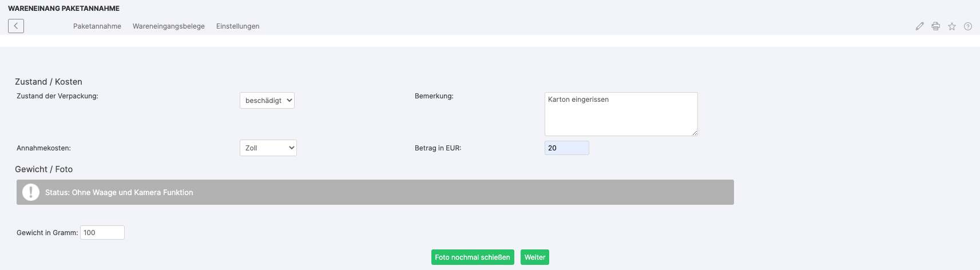Click into the Bemerkung text area
The width and height of the screenshot is (980, 270).
(621, 114)
